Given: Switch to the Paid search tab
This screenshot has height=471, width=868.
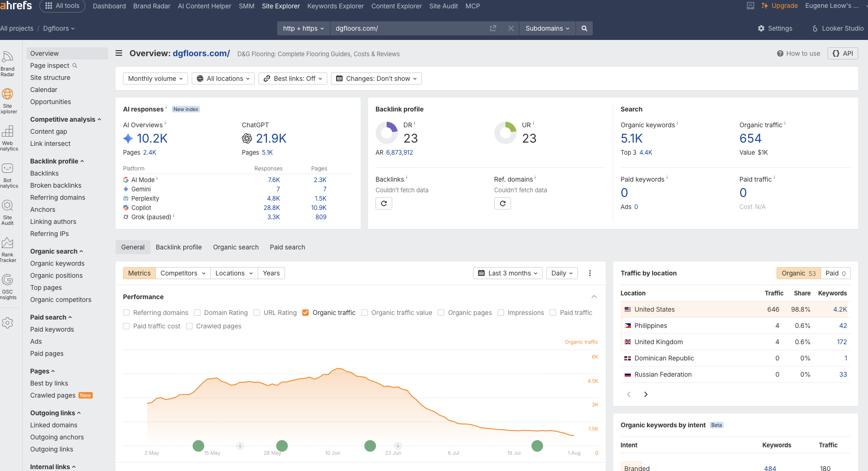Looking at the screenshot, I should [287, 247].
